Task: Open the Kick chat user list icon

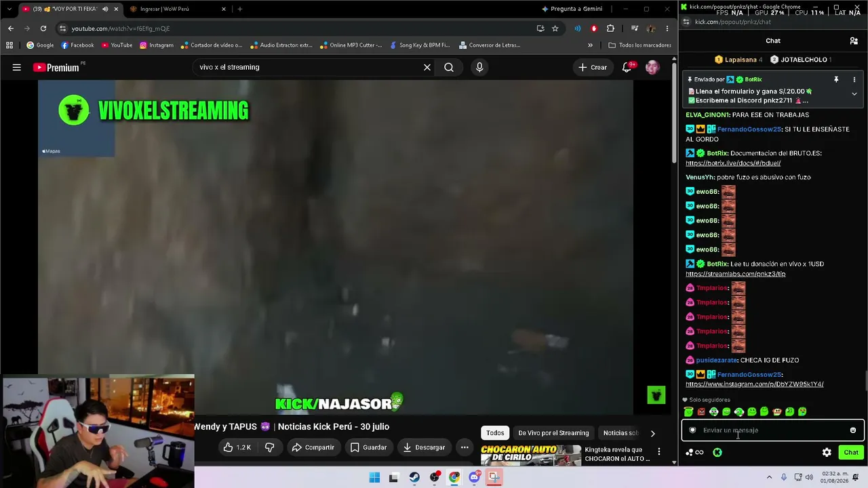Action: (x=854, y=41)
